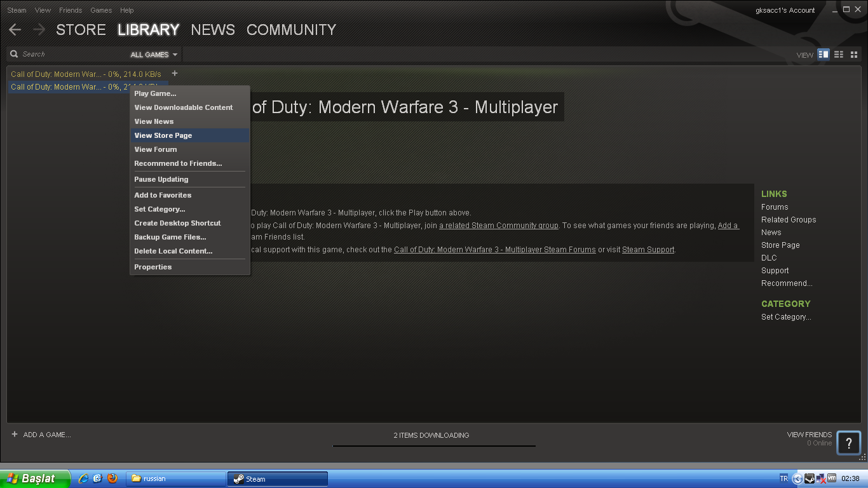Open the View menu
Screen dimensions: 868x488
43,10
